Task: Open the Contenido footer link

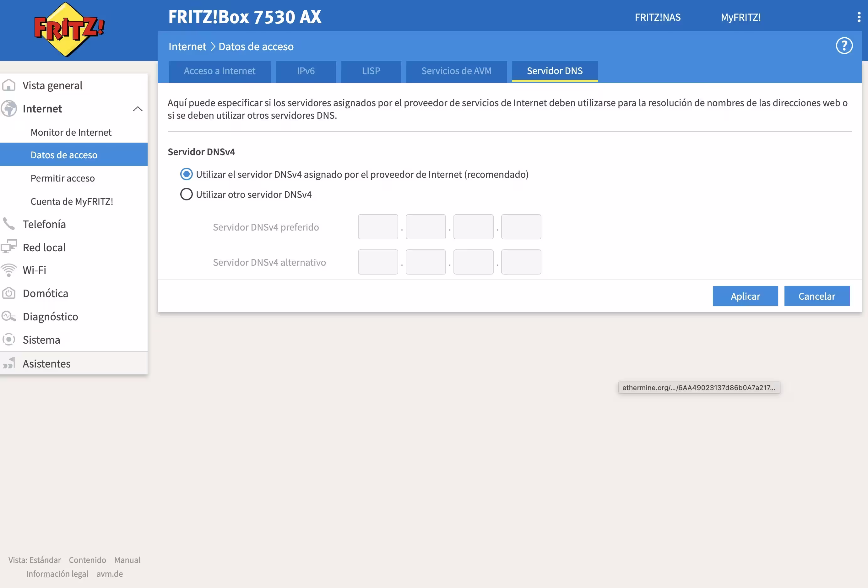Action: (87, 560)
